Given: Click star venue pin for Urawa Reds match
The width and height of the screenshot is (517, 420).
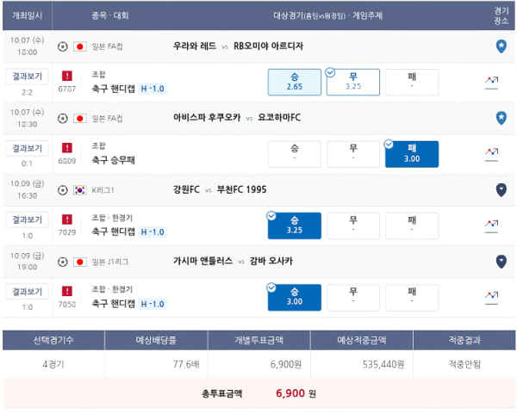Looking at the screenshot, I should click(501, 46).
